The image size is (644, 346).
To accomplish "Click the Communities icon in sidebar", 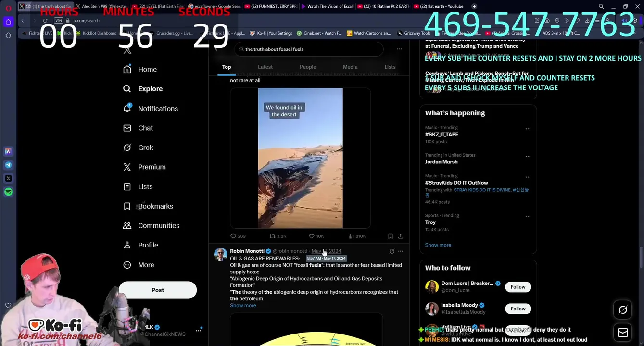I will [127, 225].
